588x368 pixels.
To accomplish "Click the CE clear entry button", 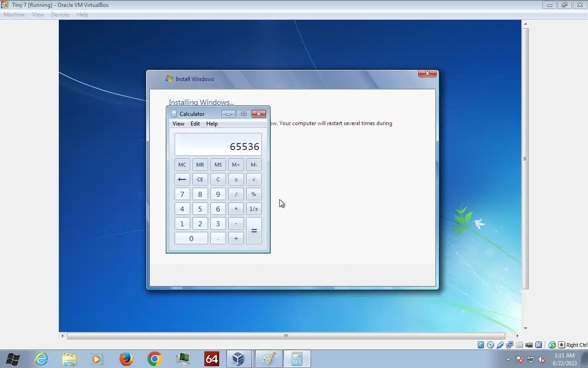I will coord(200,179).
